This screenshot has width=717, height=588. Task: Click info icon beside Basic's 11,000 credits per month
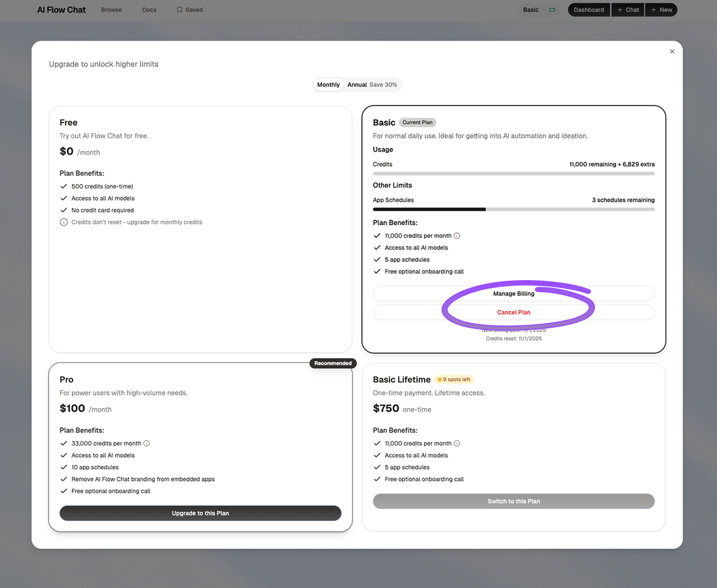click(457, 236)
